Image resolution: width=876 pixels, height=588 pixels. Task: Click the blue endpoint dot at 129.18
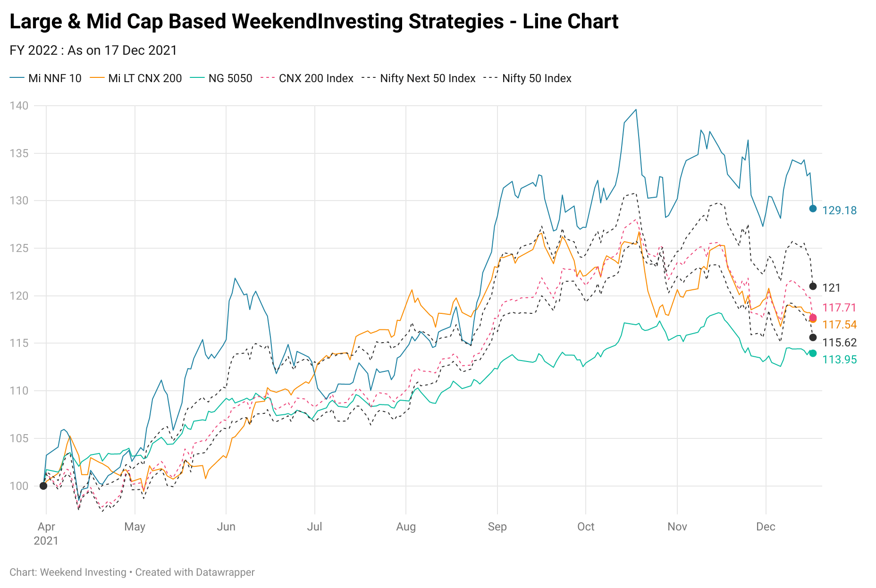tap(813, 209)
